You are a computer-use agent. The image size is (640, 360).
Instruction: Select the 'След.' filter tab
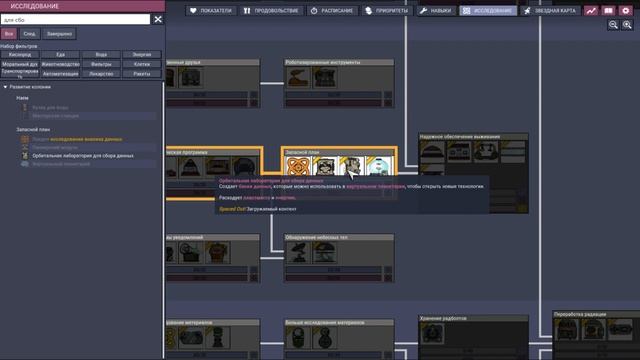click(29, 34)
